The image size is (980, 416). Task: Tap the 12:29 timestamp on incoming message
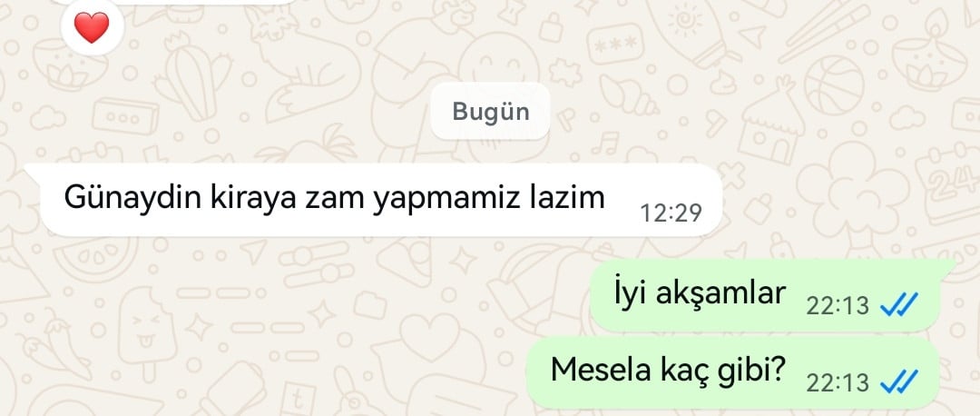[671, 213]
